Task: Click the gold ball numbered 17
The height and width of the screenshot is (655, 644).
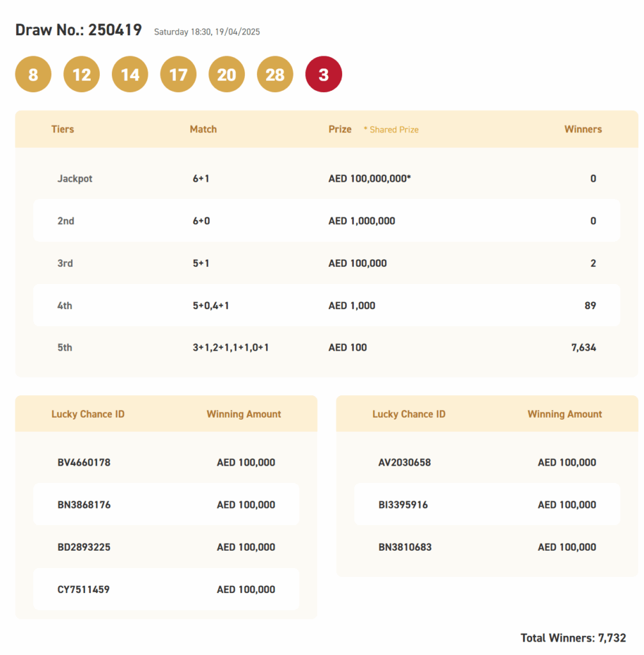Action: (178, 74)
